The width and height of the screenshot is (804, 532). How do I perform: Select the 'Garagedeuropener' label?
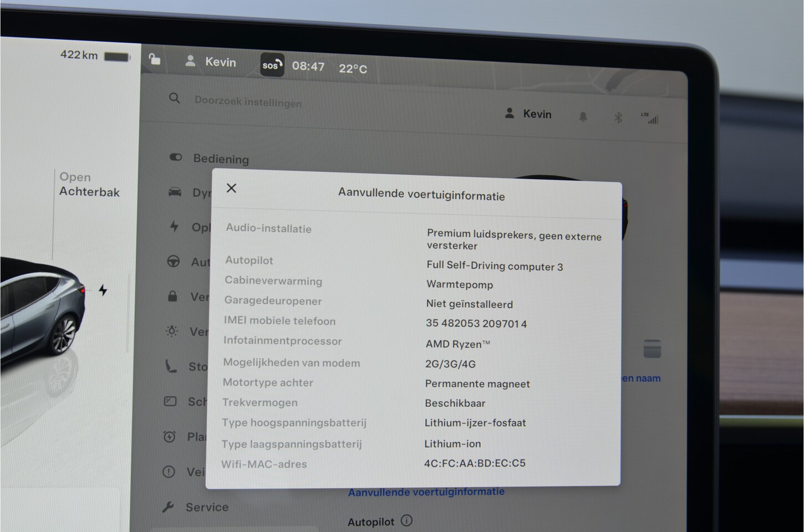(x=273, y=301)
